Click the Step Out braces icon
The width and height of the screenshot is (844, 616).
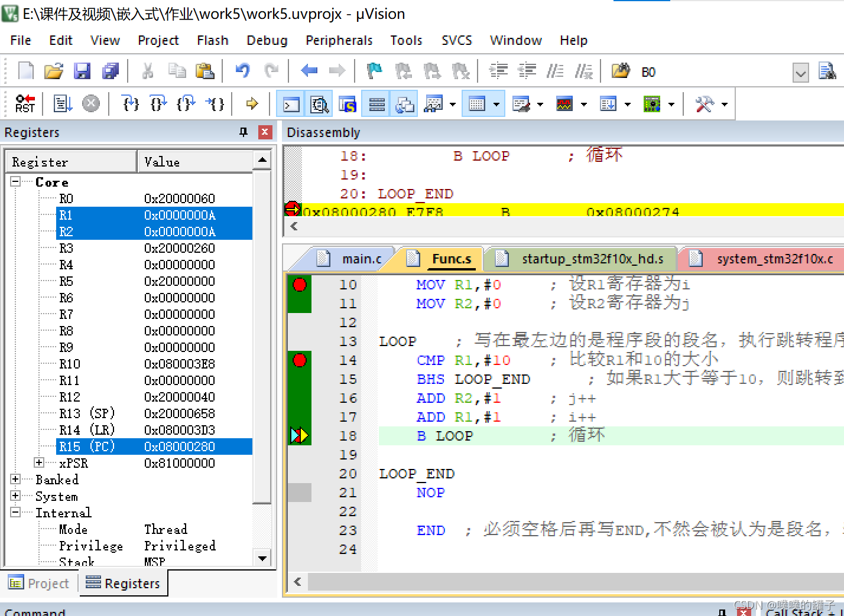coord(186,104)
